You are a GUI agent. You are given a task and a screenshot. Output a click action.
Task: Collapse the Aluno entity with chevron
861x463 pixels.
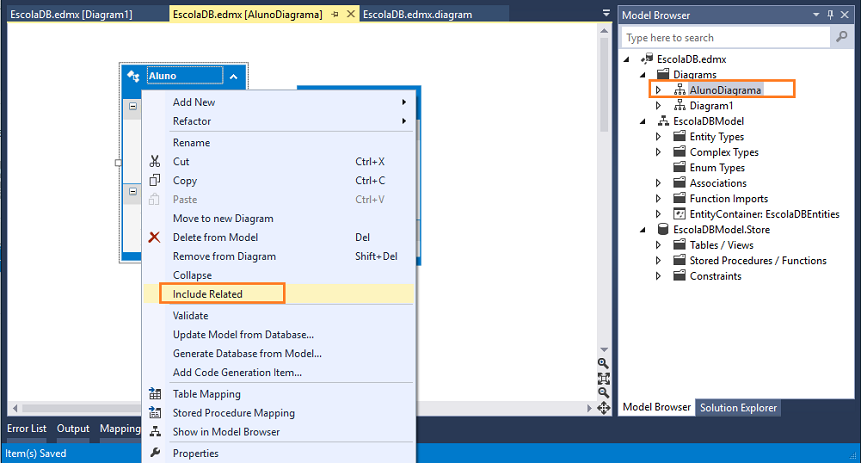click(234, 76)
